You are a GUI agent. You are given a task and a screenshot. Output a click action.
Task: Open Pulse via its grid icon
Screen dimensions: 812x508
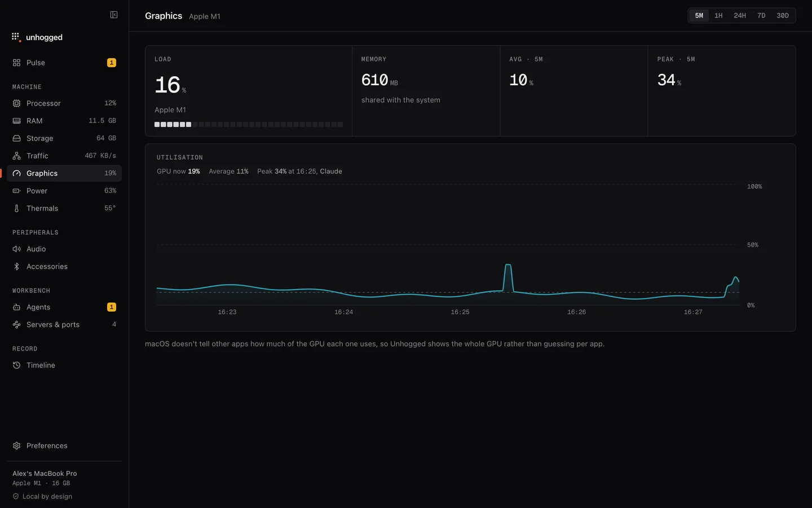pyautogui.click(x=16, y=63)
